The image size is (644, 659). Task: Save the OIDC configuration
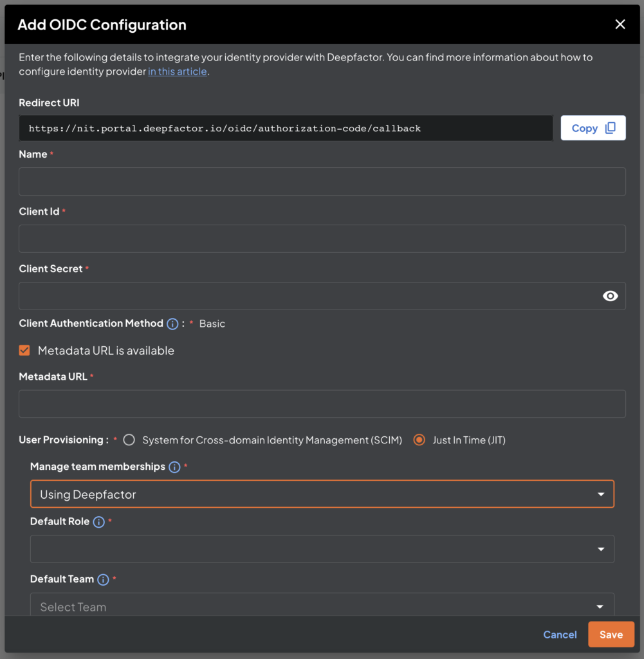click(x=611, y=634)
